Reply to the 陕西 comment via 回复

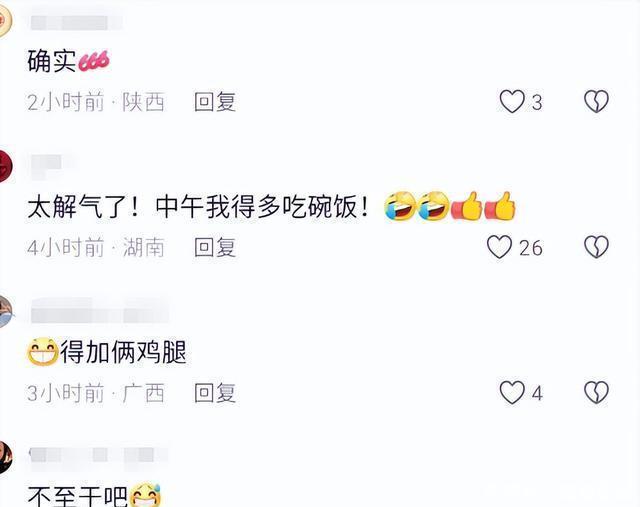(215, 102)
